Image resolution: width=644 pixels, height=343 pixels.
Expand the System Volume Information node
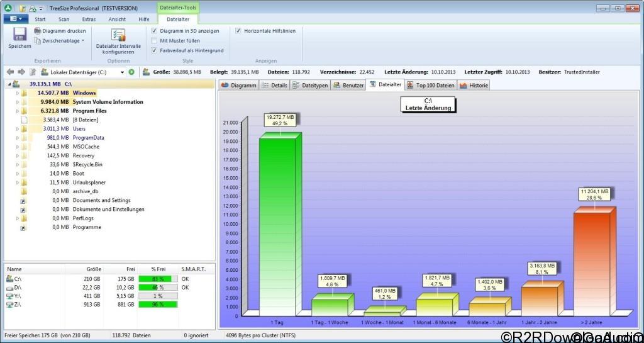click(x=17, y=103)
